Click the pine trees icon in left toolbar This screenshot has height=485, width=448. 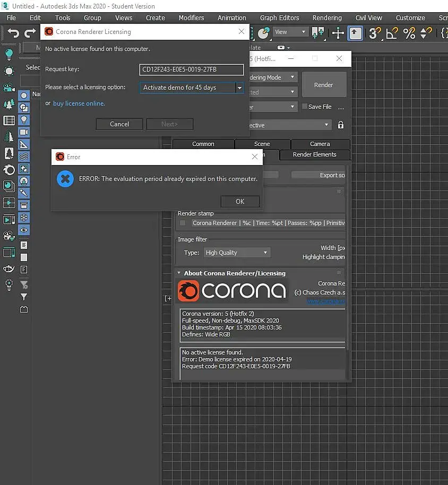9,103
